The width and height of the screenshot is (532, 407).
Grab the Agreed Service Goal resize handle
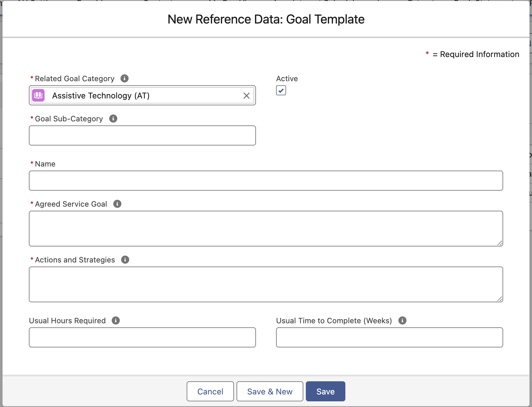500,243
